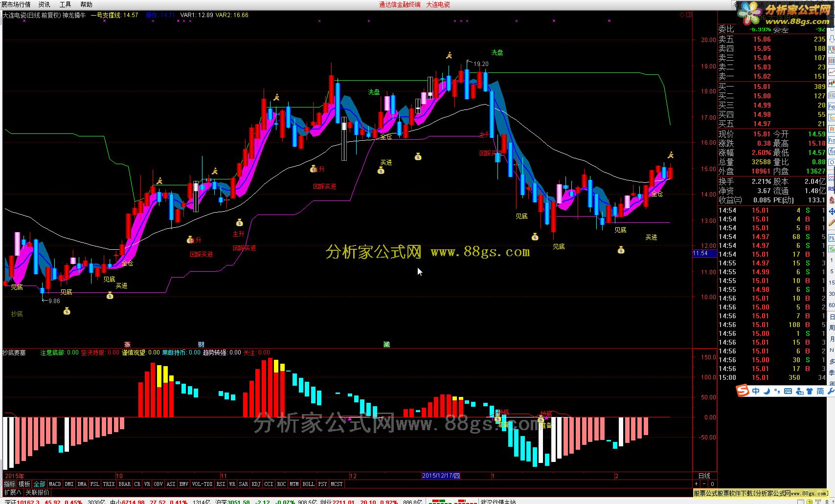The width and height of the screenshot is (835, 504).
Task: Switch to VOL-TDX indicator
Action: click(x=202, y=484)
